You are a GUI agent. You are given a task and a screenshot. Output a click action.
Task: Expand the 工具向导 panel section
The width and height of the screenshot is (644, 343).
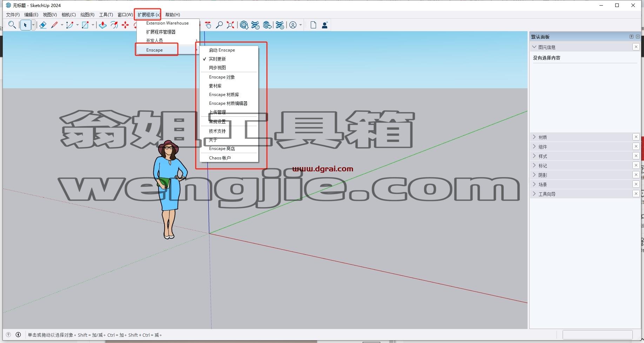click(x=534, y=194)
